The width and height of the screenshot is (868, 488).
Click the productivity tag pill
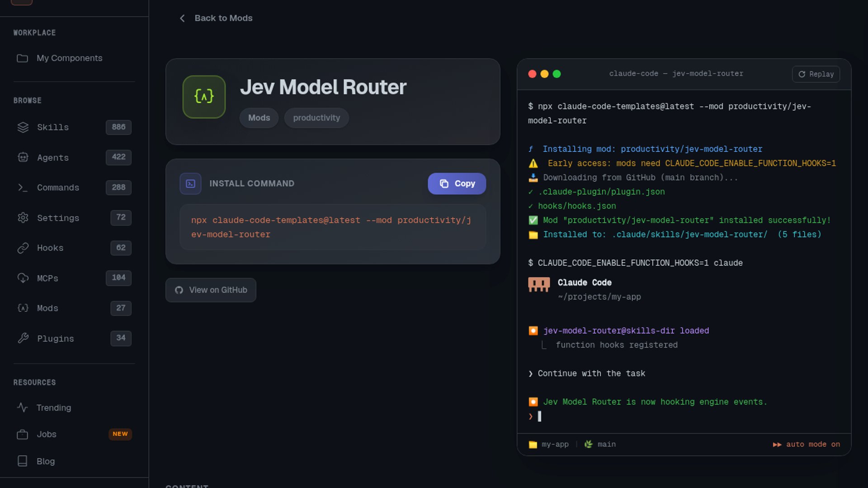click(x=316, y=118)
